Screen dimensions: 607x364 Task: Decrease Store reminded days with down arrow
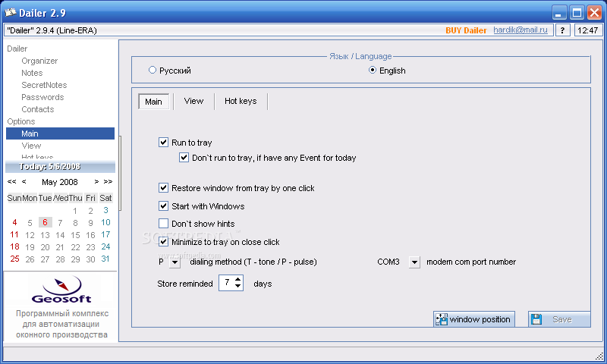coord(238,286)
